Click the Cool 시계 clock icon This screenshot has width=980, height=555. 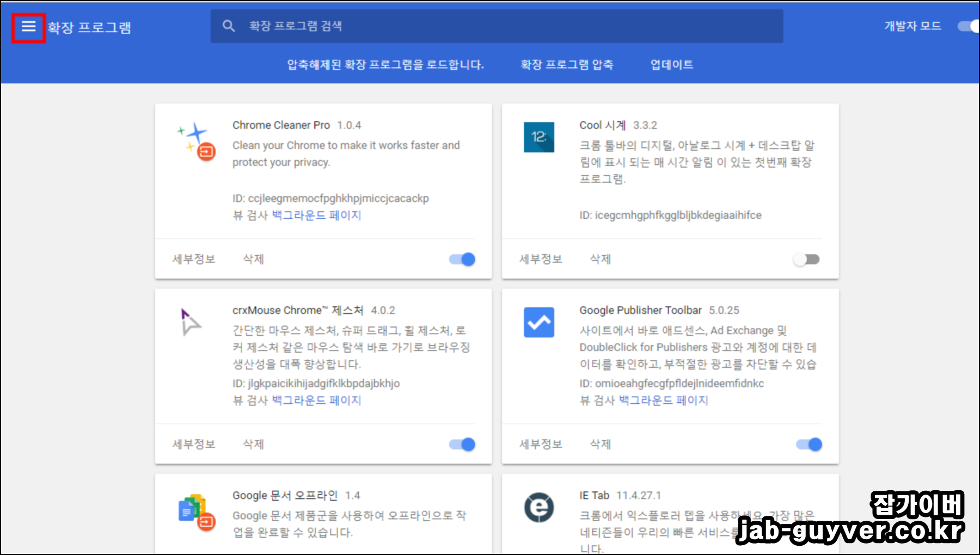(x=539, y=137)
